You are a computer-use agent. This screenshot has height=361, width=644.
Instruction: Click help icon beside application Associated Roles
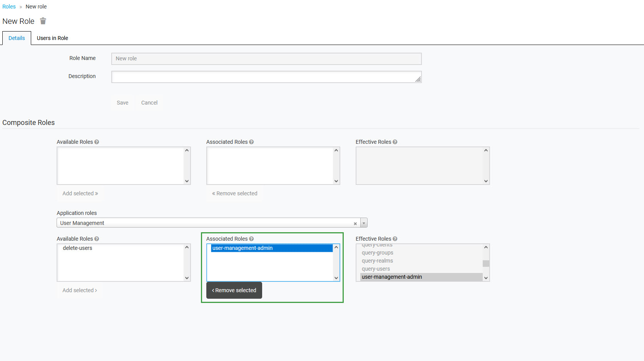click(251, 239)
